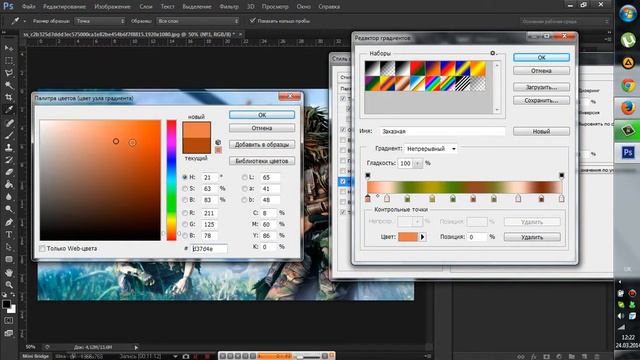Open the 'Фильтр' menu
Image resolution: width=640 pixels, height=360 pixels.
(x=229, y=7)
